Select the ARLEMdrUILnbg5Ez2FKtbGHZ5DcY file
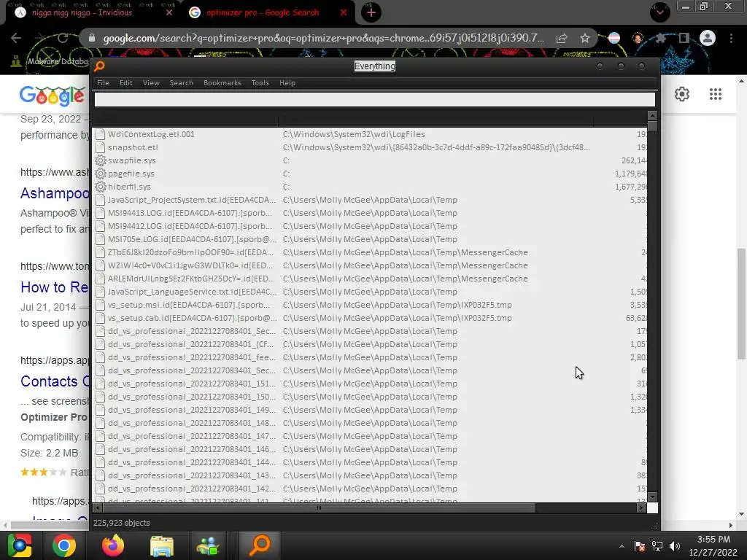 370,279
